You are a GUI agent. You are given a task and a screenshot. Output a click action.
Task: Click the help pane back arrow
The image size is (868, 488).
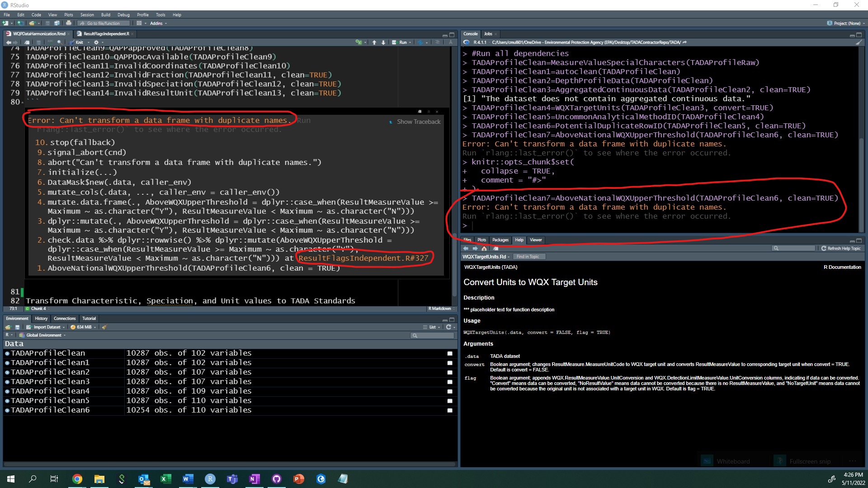466,249
